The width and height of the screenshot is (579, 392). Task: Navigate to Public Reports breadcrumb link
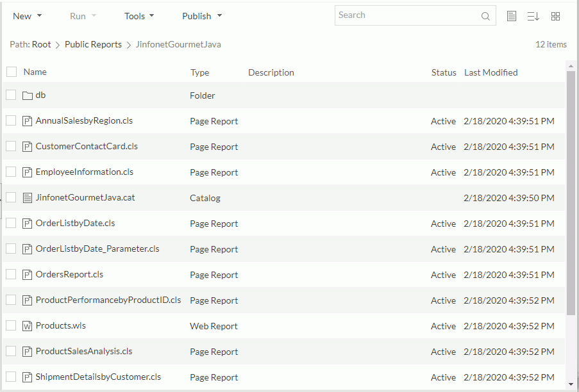click(x=94, y=44)
